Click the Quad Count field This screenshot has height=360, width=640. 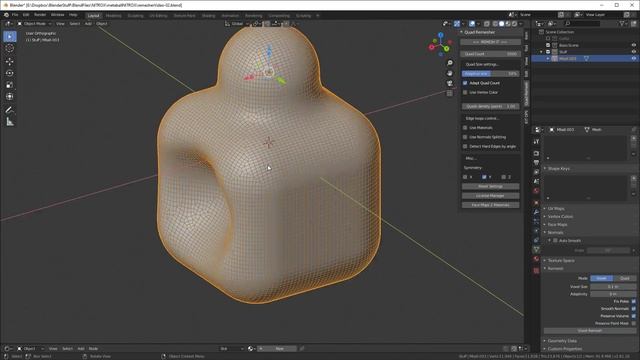tap(490, 54)
